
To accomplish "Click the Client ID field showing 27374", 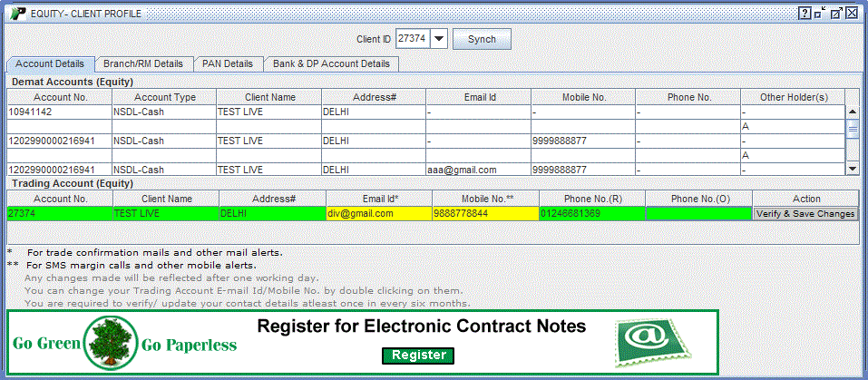I will click(413, 39).
